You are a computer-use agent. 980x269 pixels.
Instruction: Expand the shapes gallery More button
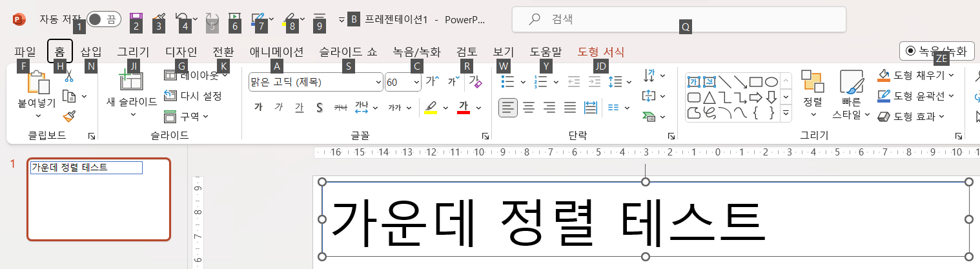pos(786,114)
